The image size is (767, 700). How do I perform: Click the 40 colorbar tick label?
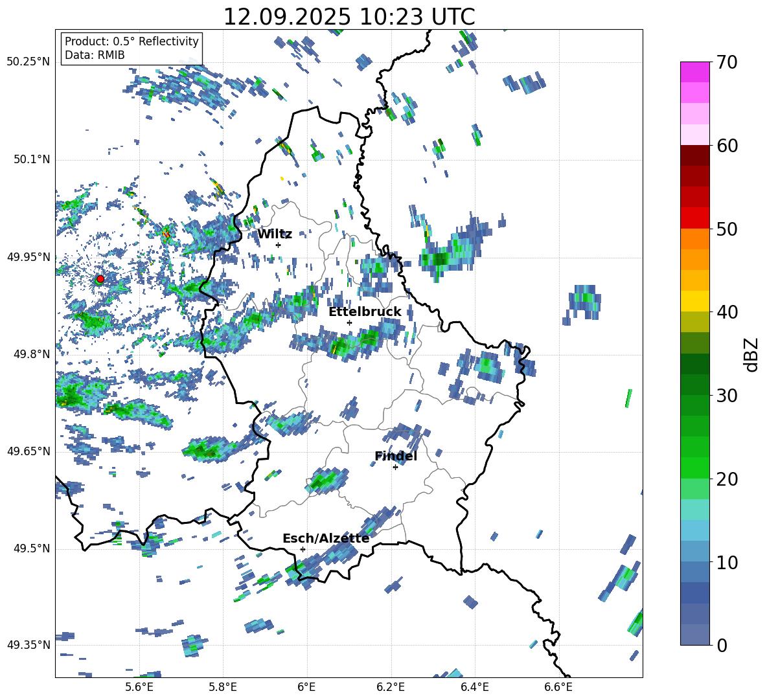726,312
